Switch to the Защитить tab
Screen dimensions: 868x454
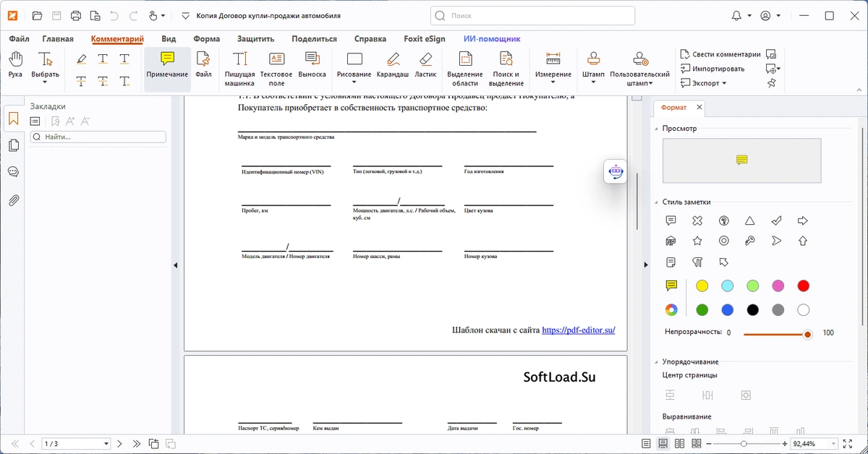[x=255, y=39]
